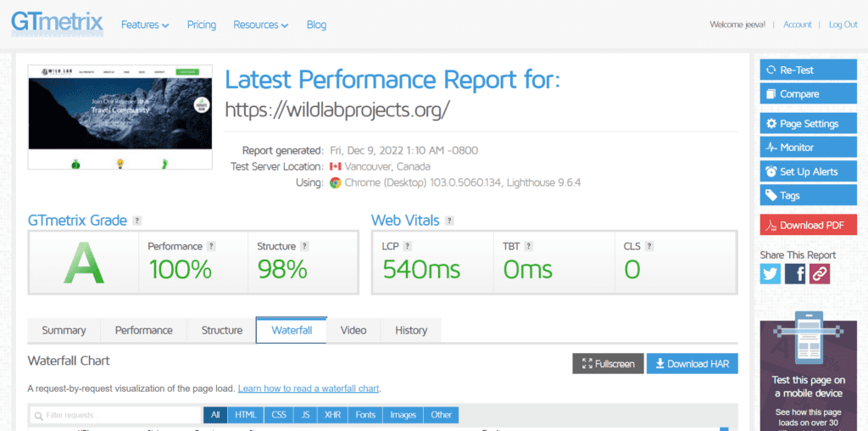Open the History tab
The width and height of the screenshot is (868, 431).
pyautogui.click(x=411, y=331)
